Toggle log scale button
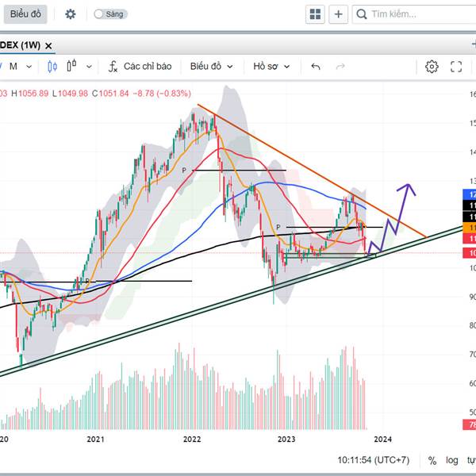476x476 pixels. 451,460
